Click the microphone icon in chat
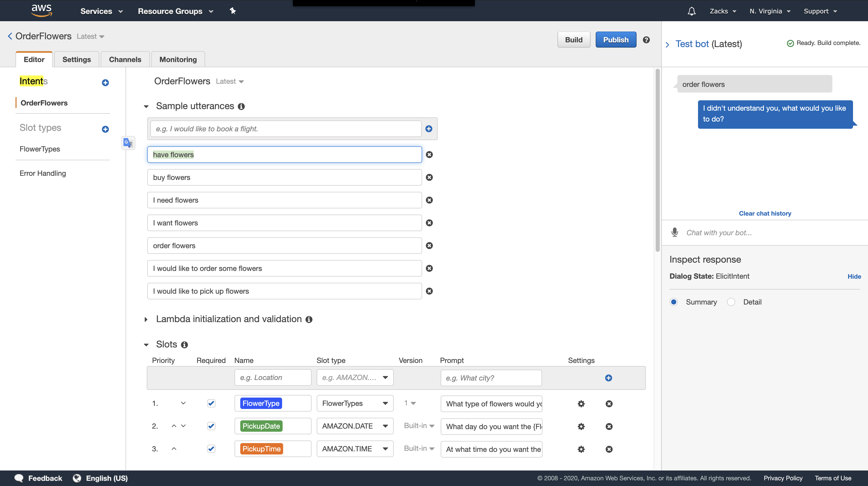This screenshot has width=868, height=486. click(675, 232)
